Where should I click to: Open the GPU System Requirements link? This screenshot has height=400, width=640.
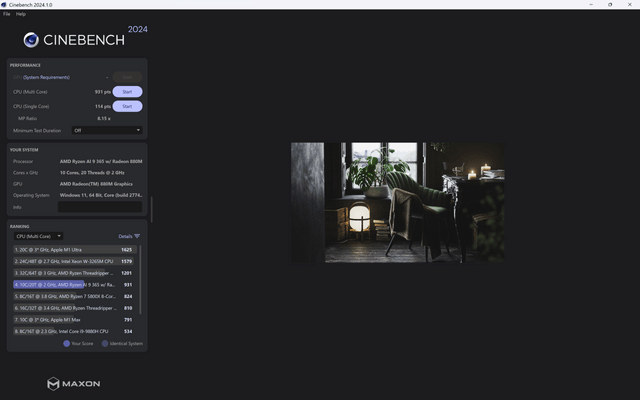(46, 77)
